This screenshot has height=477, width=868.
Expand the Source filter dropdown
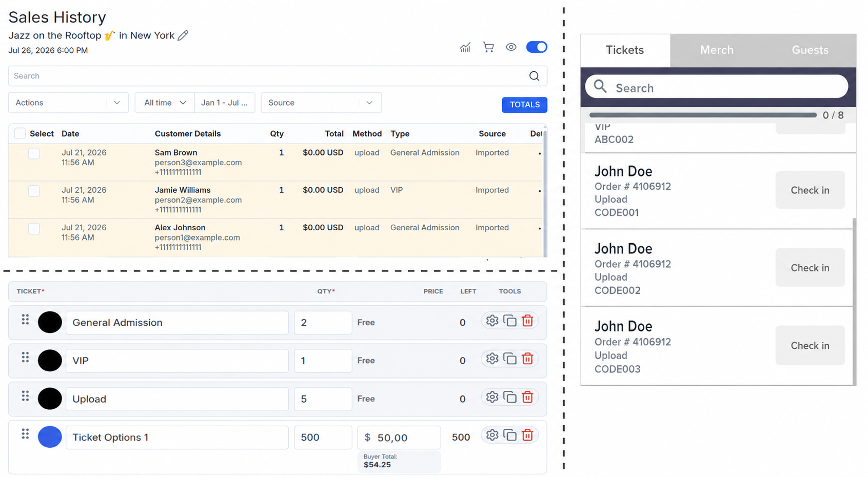point(321,103)
